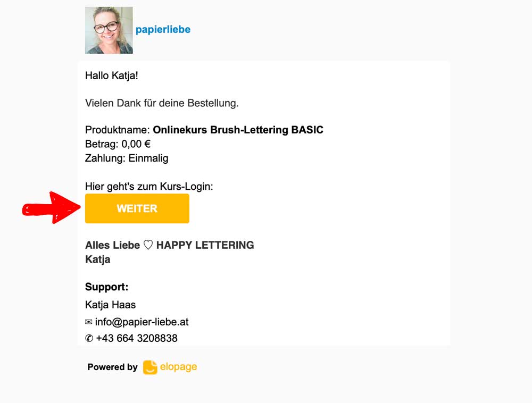Click the product name Onlinekurs Brush-Lettering BASIC

pyautogui.click(x=238, y=130)
